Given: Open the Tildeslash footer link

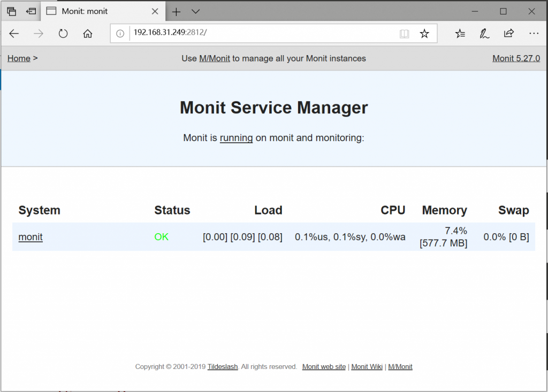Looking at the screenshot, I should click(223, 367).
